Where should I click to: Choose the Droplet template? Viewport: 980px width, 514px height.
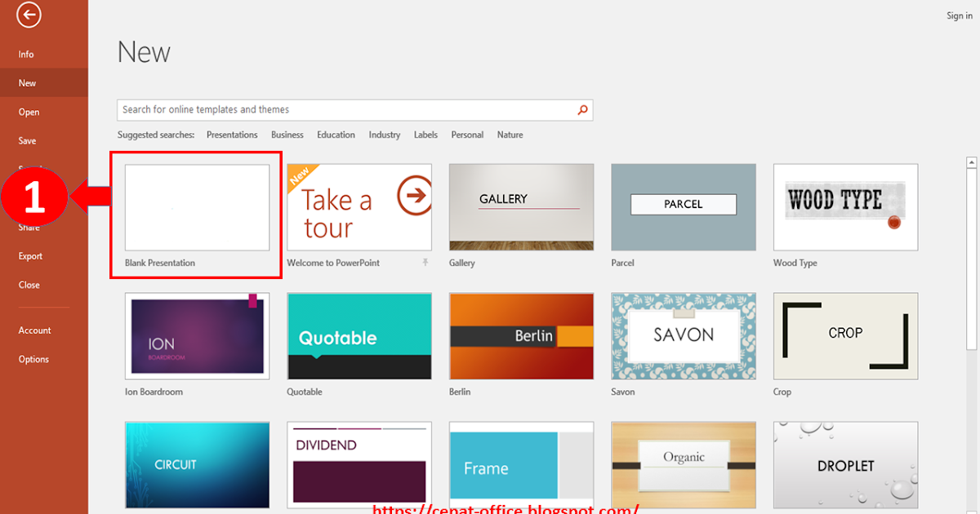point(845,465)
